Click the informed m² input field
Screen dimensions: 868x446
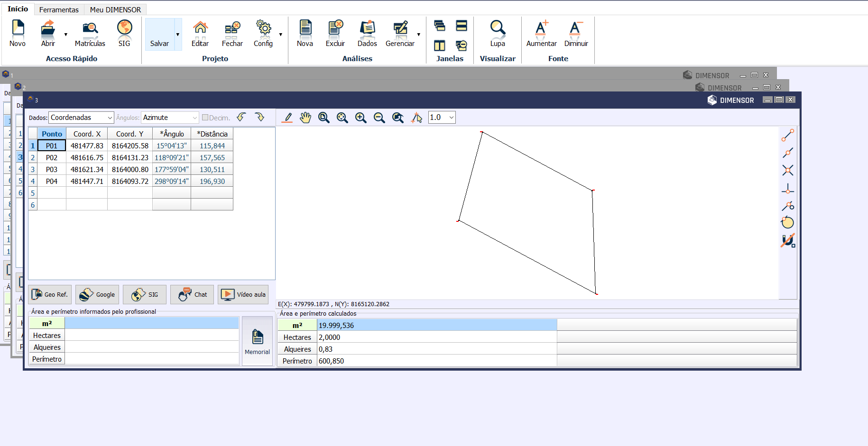click(x=151, y=323)
